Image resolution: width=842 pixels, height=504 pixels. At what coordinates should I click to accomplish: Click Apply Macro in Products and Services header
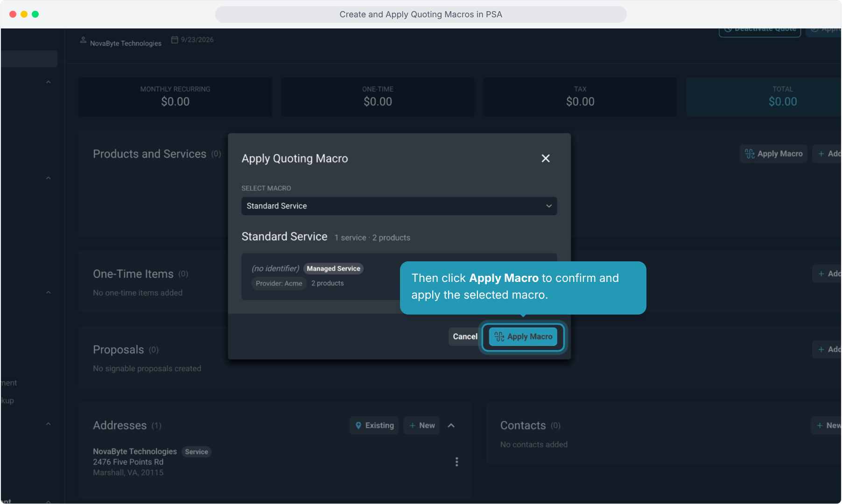(773, 154)
